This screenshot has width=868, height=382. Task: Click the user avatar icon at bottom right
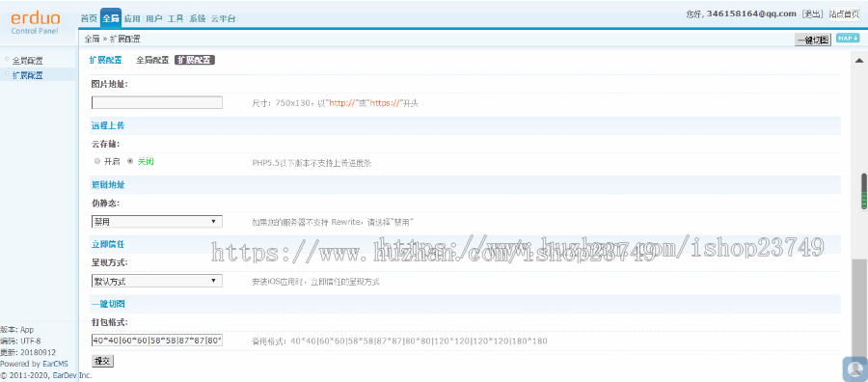pos(855,369)
